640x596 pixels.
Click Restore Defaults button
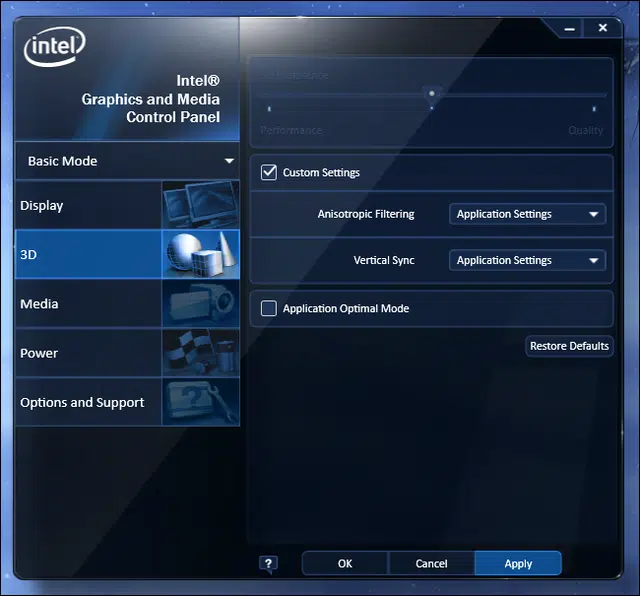pos(569,346)
